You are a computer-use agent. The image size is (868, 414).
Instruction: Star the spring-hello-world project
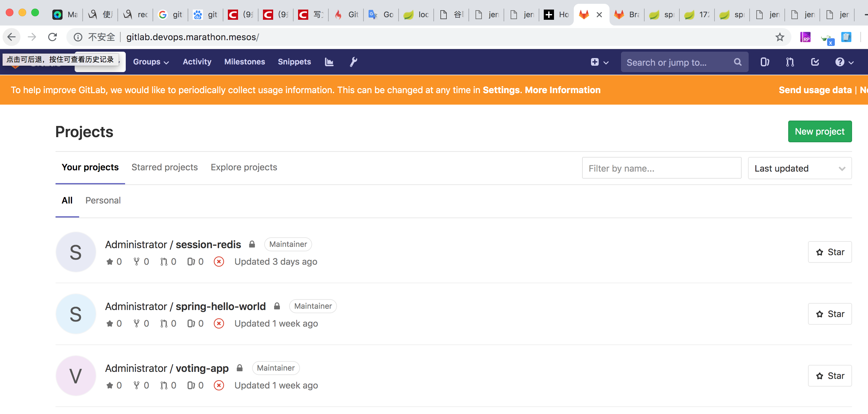830,314
